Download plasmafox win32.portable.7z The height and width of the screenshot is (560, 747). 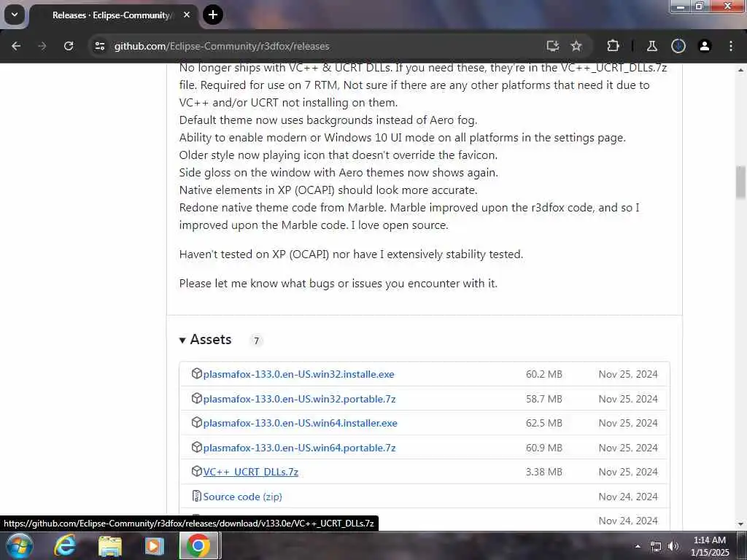click(299, 399)
